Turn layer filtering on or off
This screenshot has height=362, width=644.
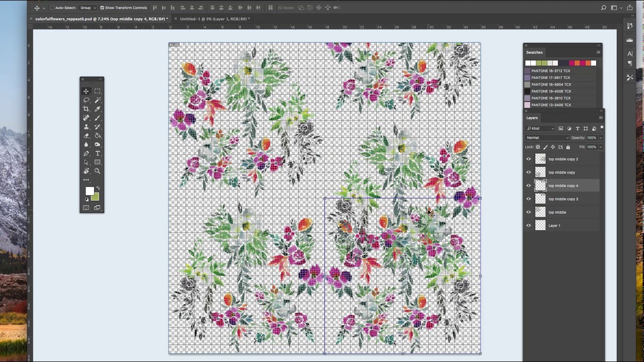point(602,128)
